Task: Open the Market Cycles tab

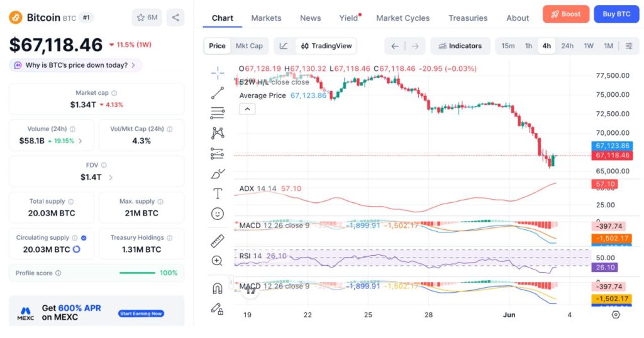Action: coord(403,18)
